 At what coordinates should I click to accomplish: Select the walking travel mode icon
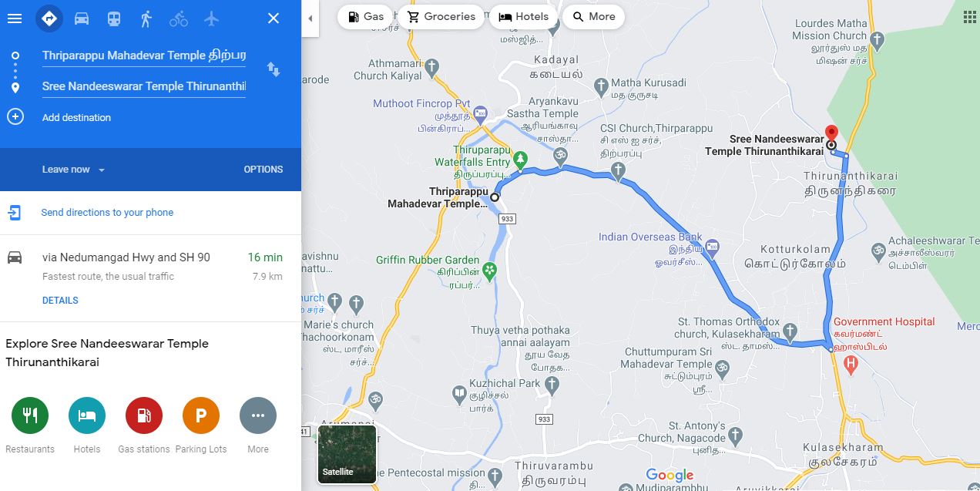146,18
